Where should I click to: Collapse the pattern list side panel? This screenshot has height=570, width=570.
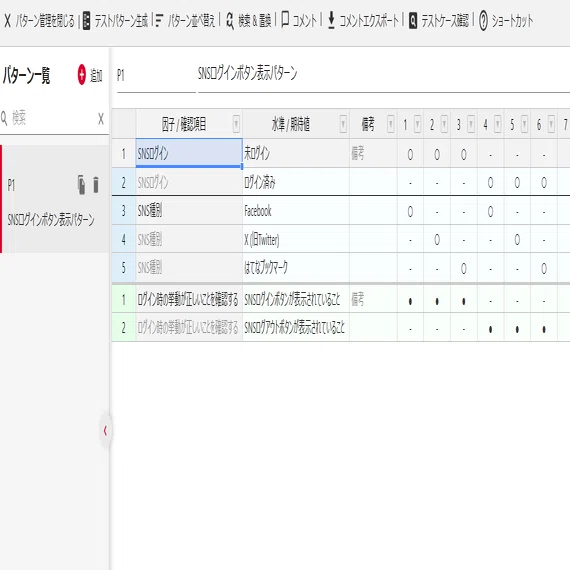coord(105,431)
